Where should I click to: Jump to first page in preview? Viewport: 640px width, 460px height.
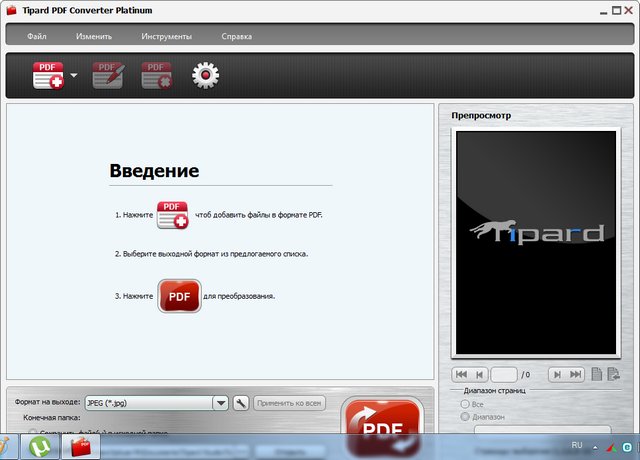tap(461, 374)
